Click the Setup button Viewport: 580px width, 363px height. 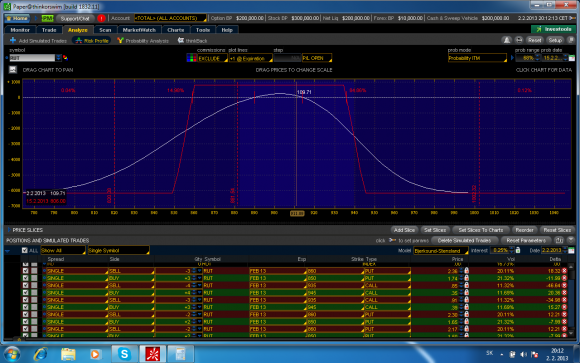(x=555, y=40)
